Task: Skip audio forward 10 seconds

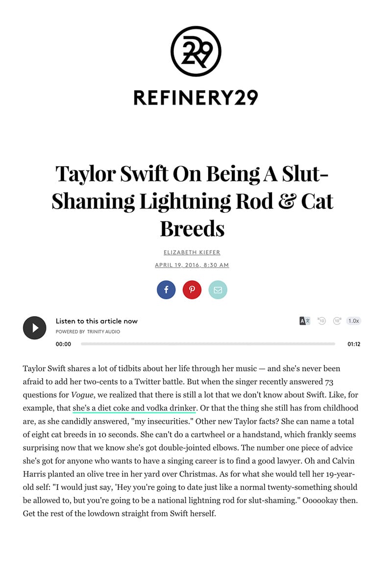Action: coord(337,321)
